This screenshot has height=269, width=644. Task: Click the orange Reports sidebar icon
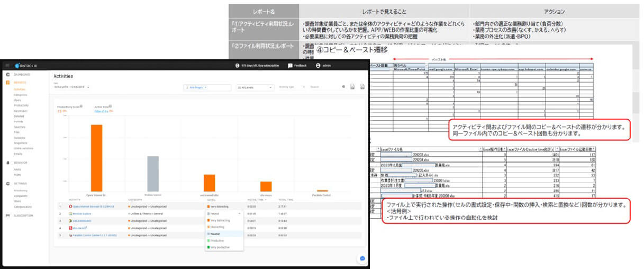(x=7, y=83)
